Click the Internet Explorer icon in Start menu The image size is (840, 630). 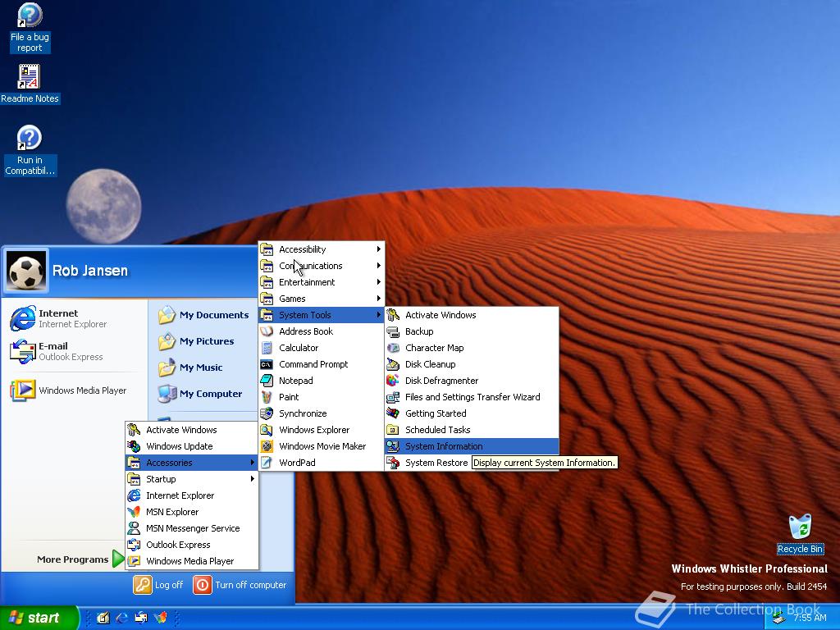22,318
